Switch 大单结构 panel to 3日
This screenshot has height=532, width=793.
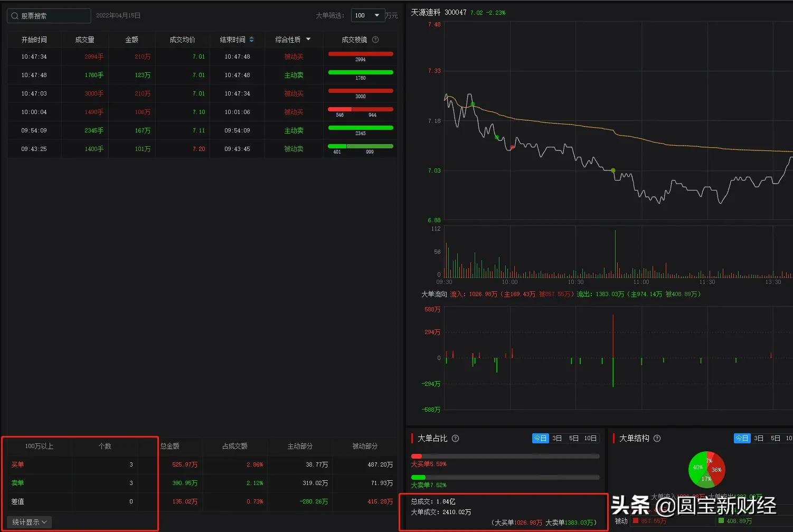click(x=759, y=438)
